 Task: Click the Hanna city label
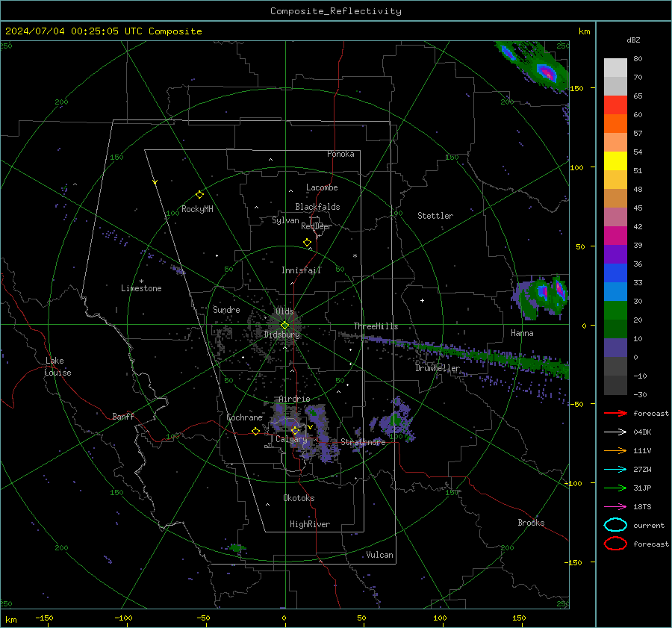click(x=522, y=333)
